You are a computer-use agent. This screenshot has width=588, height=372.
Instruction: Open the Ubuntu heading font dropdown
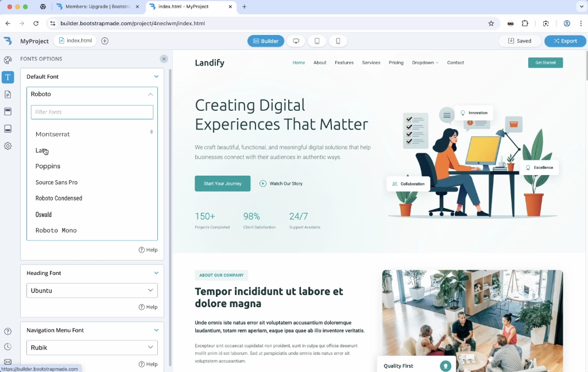point(92,290)
